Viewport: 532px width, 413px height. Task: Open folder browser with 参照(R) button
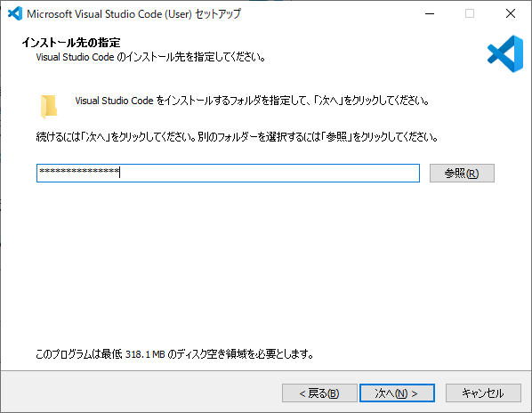(x=462, y=173)
